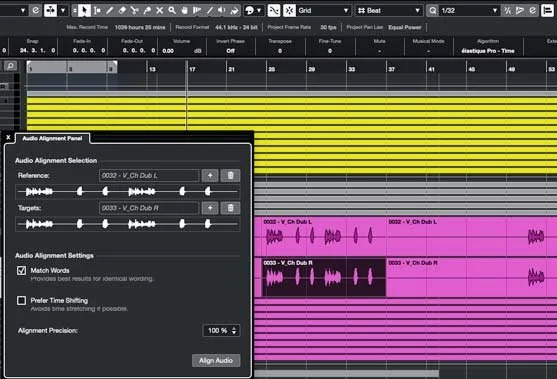The image size is (557, 379).
Task: Click Record Format 44.1 kHz value
Action: (236, 27)
